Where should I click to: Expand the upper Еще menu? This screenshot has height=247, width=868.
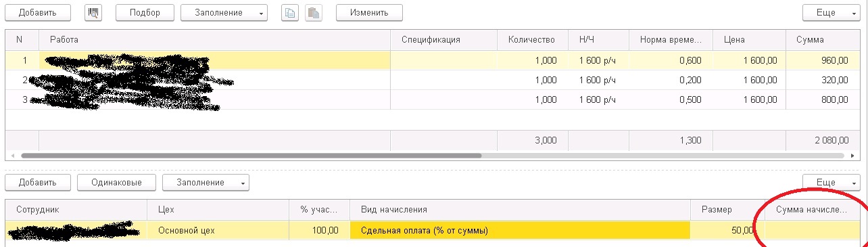click(831, 13)
